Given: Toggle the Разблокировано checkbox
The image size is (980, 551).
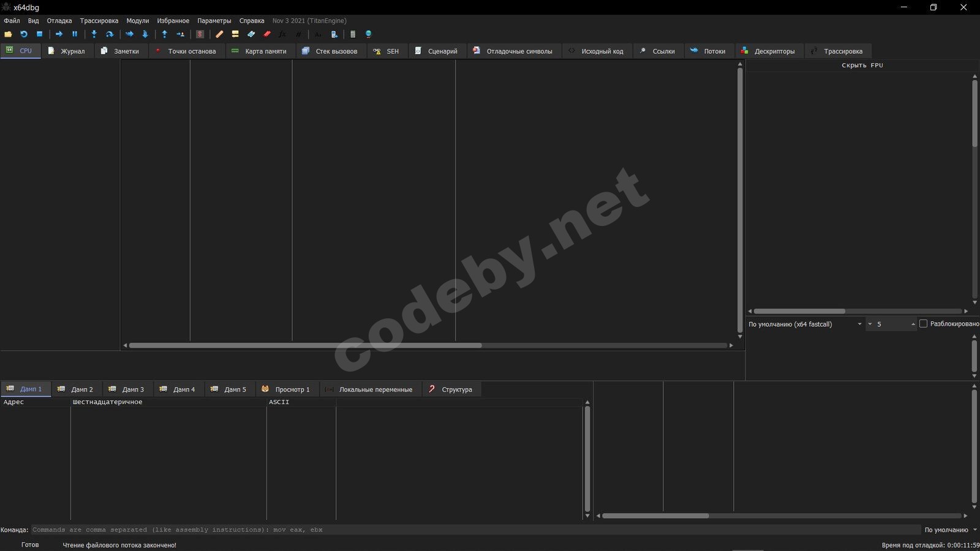Looking at the screenshot, I should coord(924,324).
